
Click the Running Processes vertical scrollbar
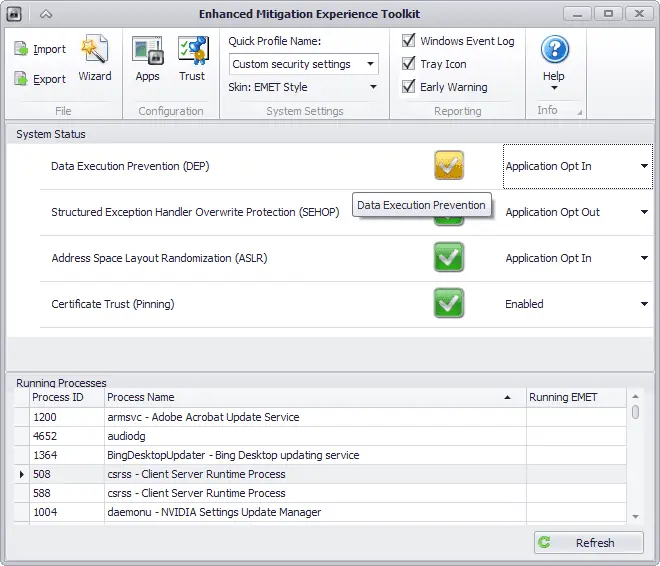click(x=635, y=460)
